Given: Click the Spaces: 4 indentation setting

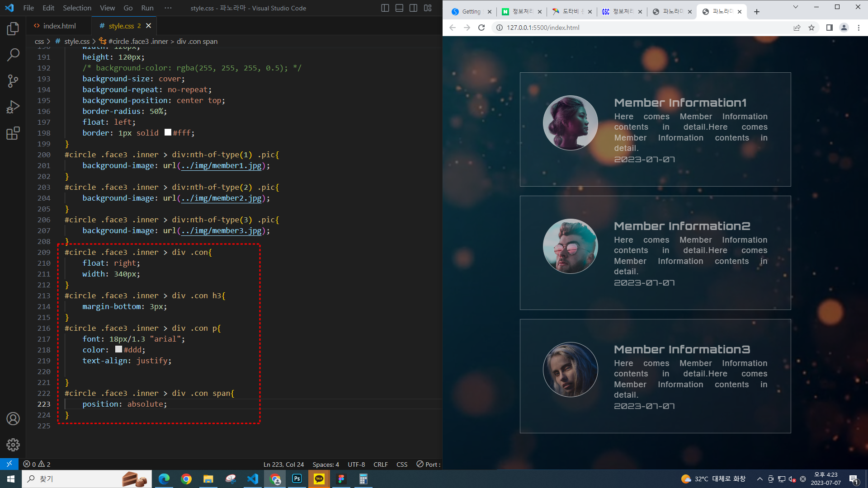Looking at the screenshot, I should (x=325, y=464).
